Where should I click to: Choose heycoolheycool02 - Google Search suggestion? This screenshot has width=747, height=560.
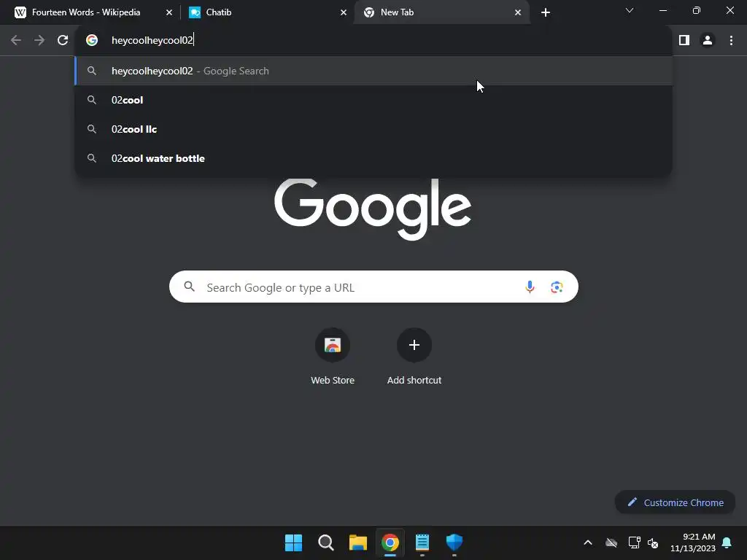tap(374, 71)
